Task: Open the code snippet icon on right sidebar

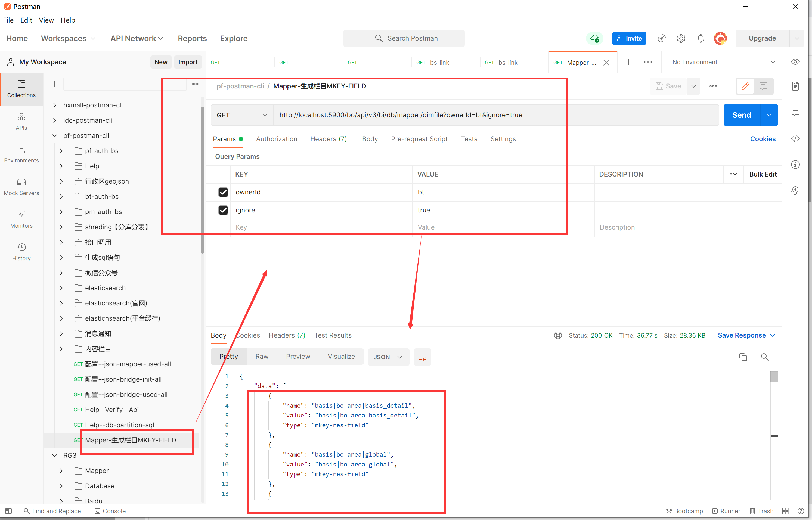Action: (795, 138)
